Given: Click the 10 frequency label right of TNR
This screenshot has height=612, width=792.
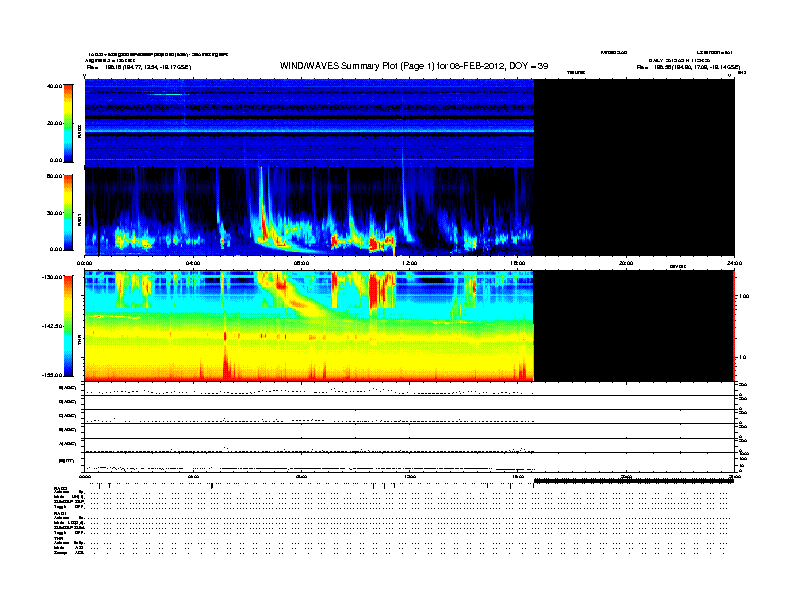Looking at the screenshot, I should pyautogui.click(x=742, y=357).
